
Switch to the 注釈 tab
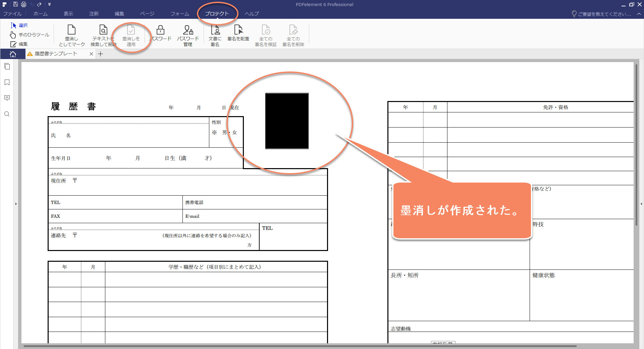(x=94, y=14)
